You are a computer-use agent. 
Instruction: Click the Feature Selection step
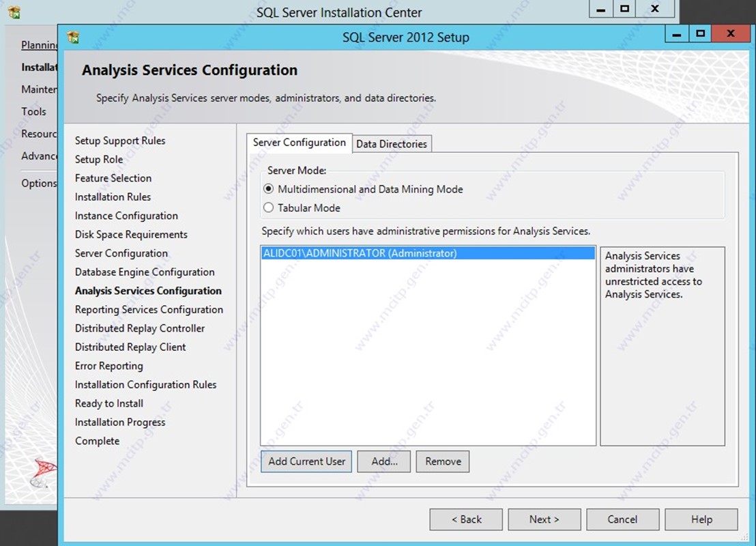(113, 178)
